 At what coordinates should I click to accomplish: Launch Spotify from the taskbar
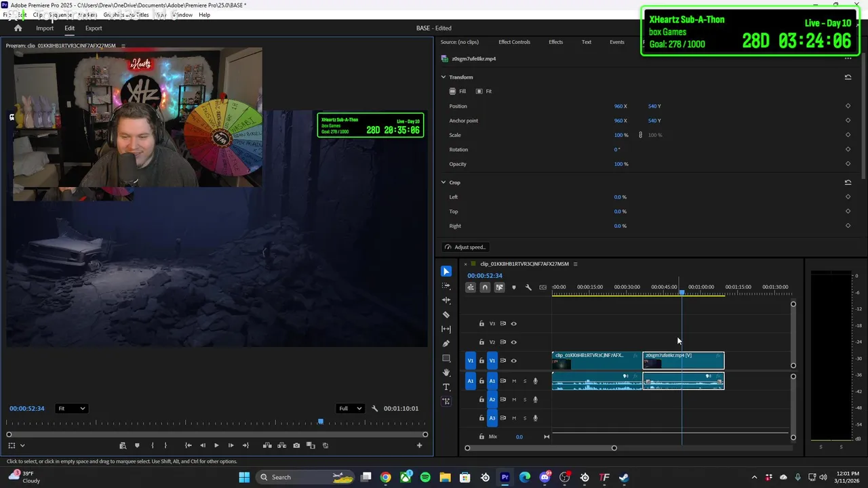point(425,477)
